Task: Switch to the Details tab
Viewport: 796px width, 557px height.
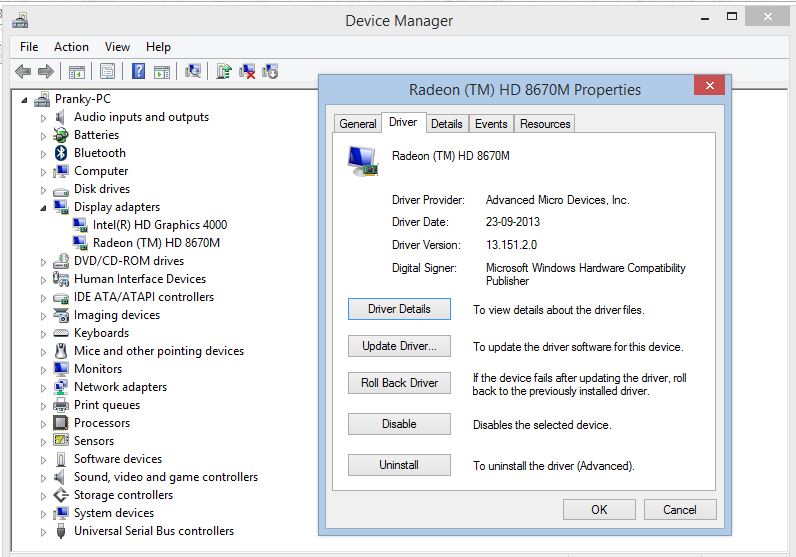Action: click(446, 124)
